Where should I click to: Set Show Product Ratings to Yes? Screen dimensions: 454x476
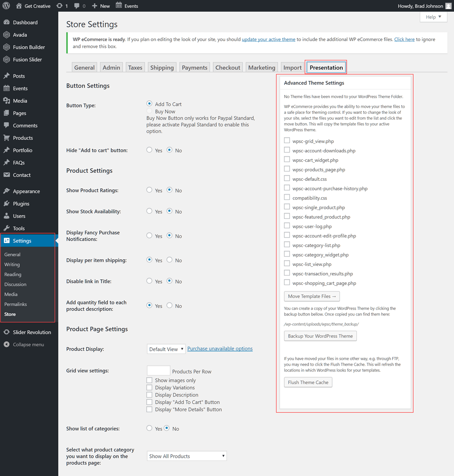(x=149, y=190)
